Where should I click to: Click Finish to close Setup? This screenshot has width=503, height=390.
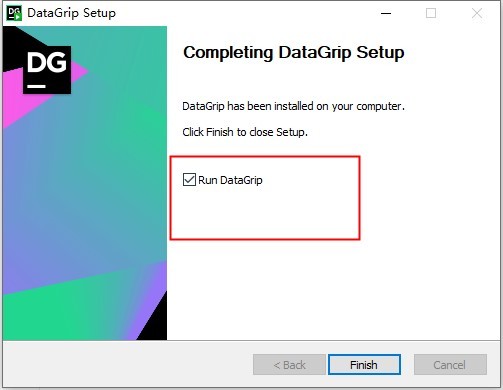point(364,365)
